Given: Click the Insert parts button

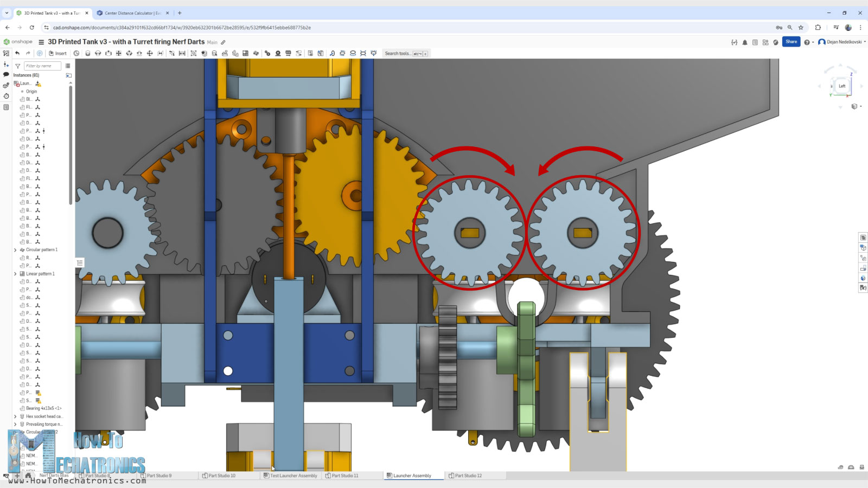Looking at the screenshot, I should 58,53.
